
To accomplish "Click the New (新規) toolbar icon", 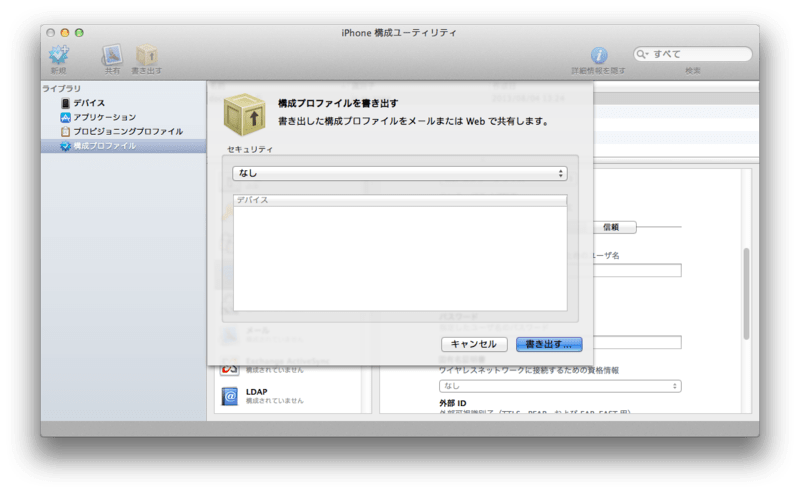I will pos(59,55).
